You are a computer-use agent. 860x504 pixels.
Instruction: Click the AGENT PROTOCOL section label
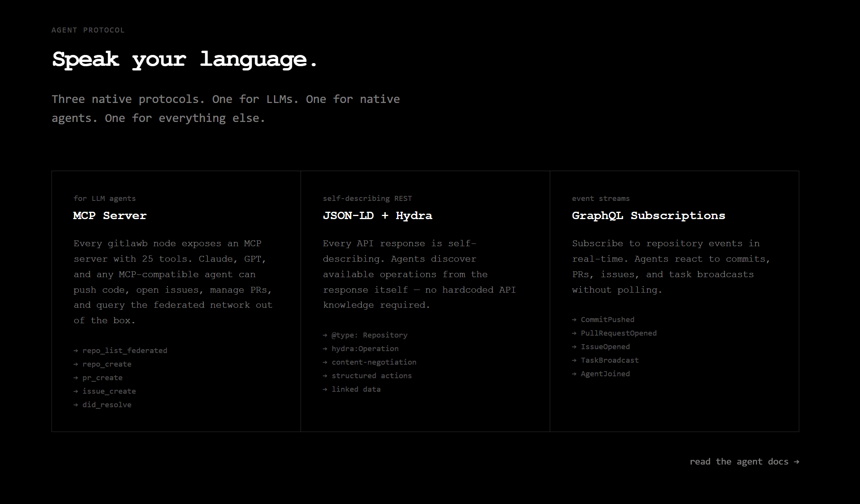88,30
